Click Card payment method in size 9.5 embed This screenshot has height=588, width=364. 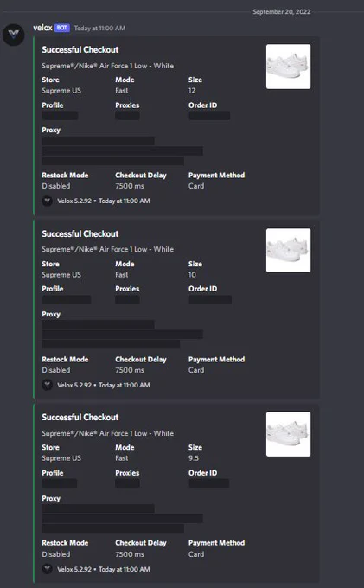[x=196, y=554]
